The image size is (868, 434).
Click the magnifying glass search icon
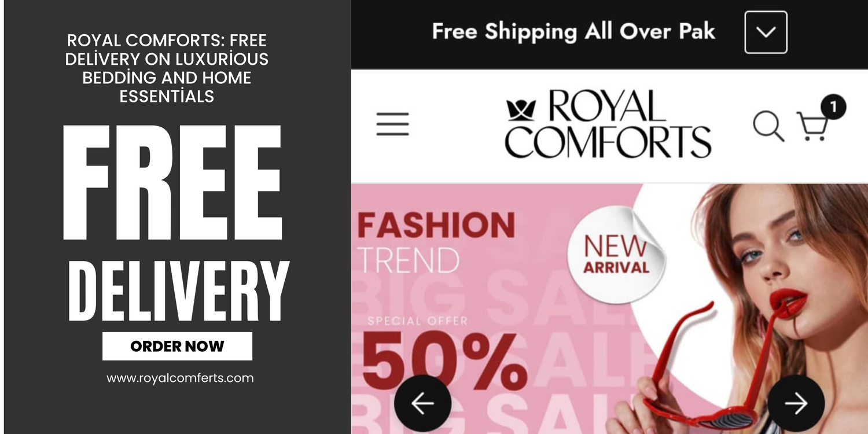[x=768, y=126]
